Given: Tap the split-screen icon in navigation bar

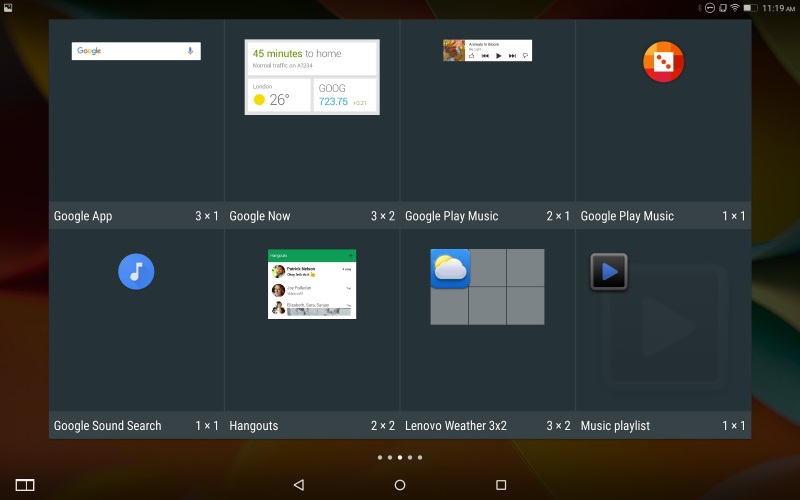Looking at the screenshot, I should 25,485.
